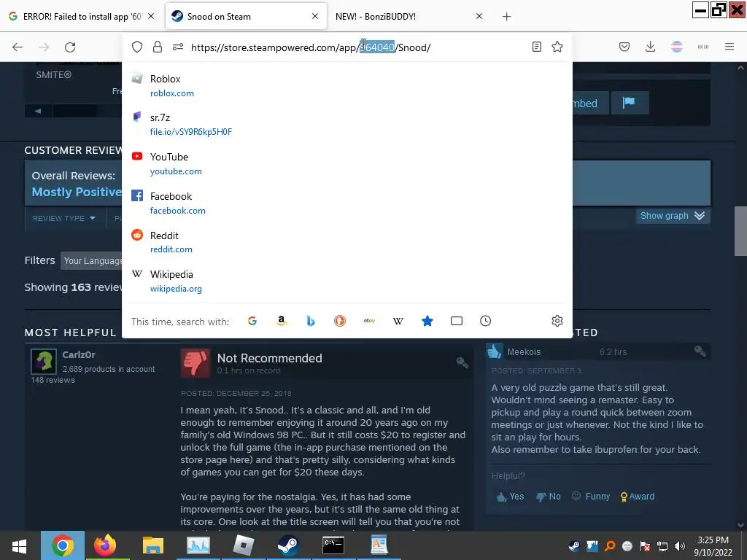Select the Wikipedia suggestion
Screen dimensions: 747x560
click(347, 281)
